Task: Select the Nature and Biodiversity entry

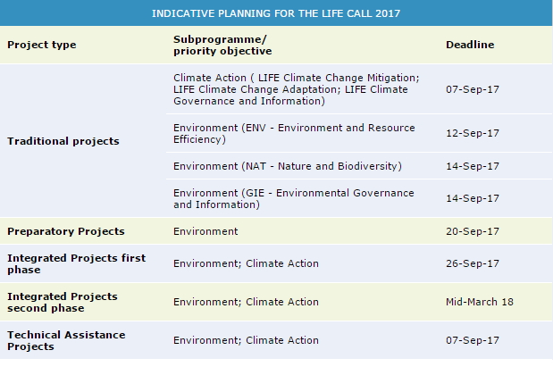Action: pos(287,166)
